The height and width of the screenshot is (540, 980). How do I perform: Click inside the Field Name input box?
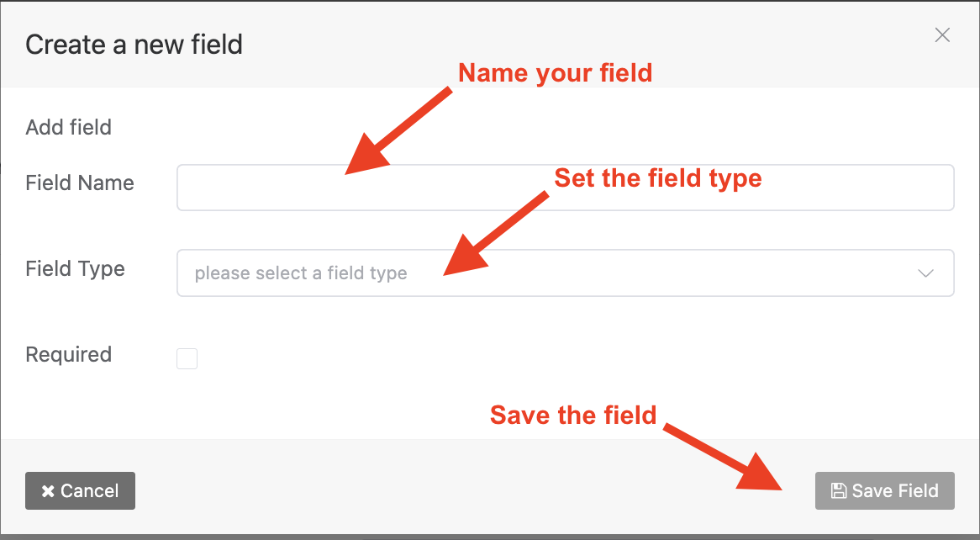(x=565, y=187)
